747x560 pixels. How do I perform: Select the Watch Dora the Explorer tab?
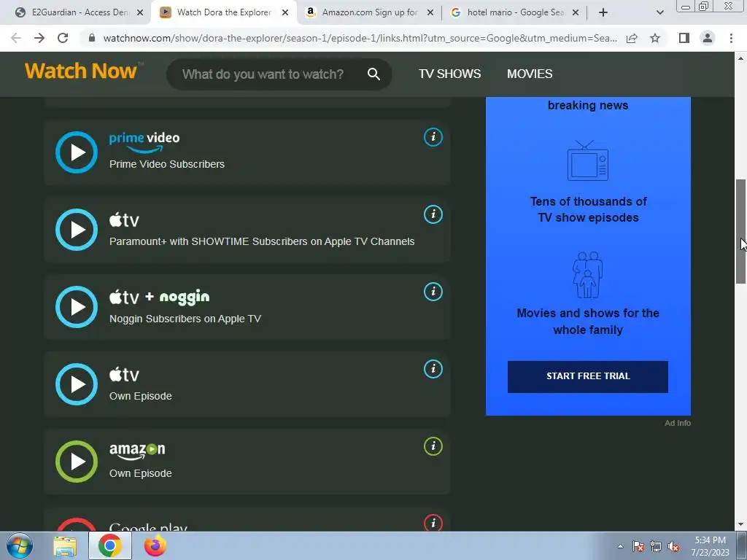[x=224, y=12]
